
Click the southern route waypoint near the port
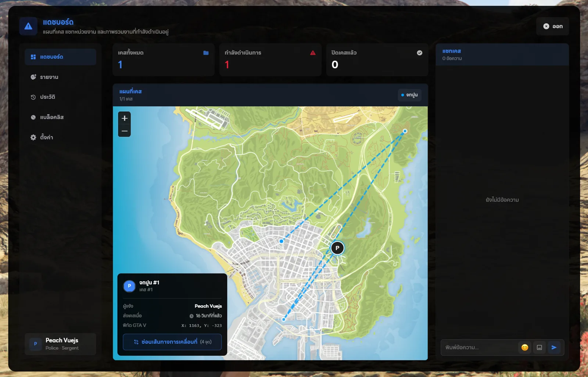[x=284, y=319]
